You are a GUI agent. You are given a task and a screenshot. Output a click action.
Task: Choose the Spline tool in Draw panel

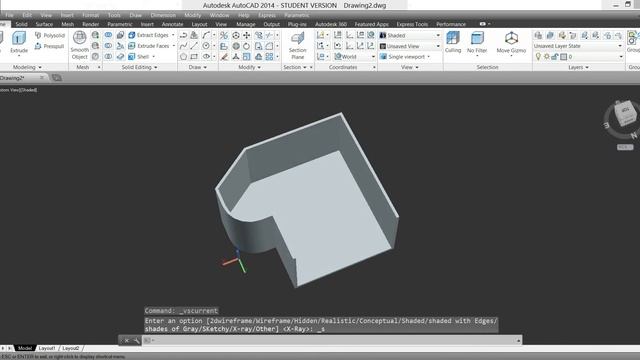(184, 46)
